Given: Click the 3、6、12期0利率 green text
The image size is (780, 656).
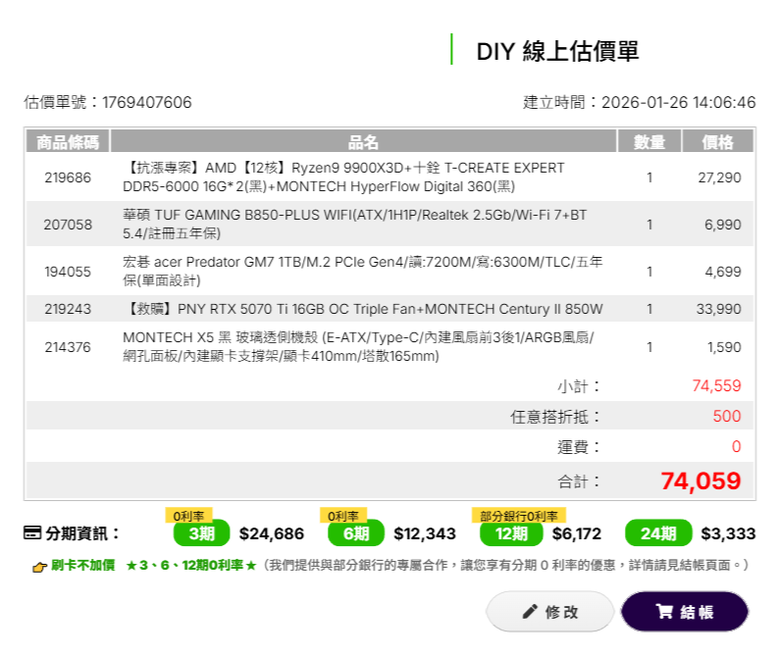Looking at the screenshot, I should pos(191,565).
